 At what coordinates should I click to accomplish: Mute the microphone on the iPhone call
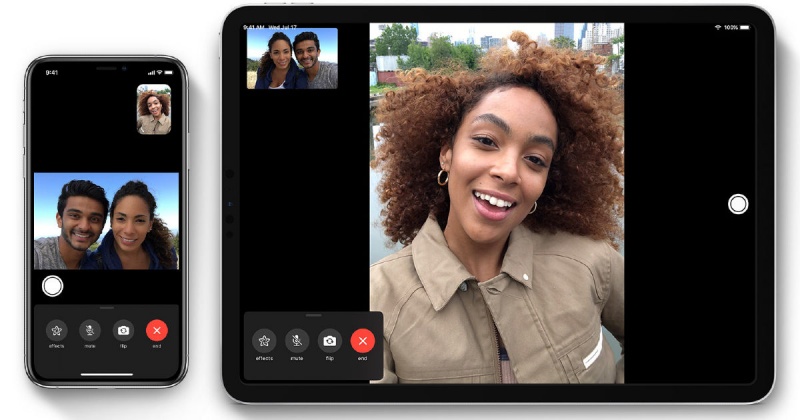(x=90, y=330)
